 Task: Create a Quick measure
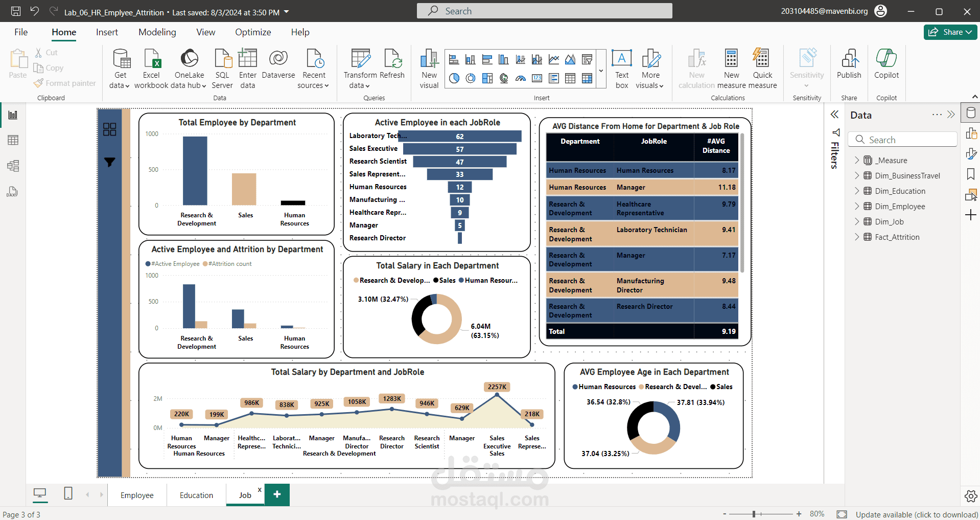point(762,69)
